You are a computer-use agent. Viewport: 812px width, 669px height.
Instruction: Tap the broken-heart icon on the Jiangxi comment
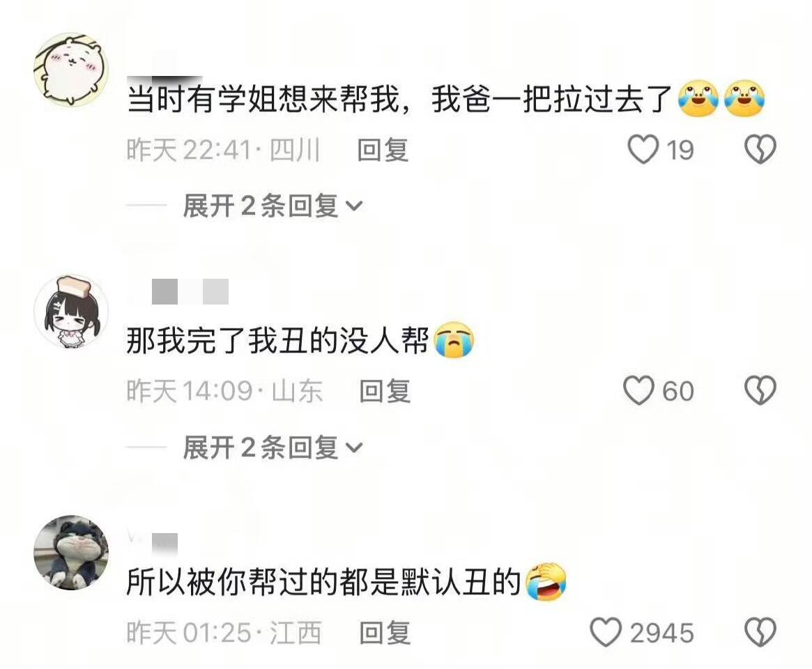pos(760,632)
